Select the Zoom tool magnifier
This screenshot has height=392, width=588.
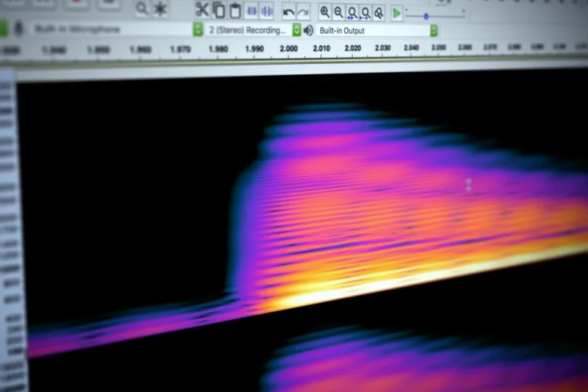pyautogui.click(x=142, y=8)
